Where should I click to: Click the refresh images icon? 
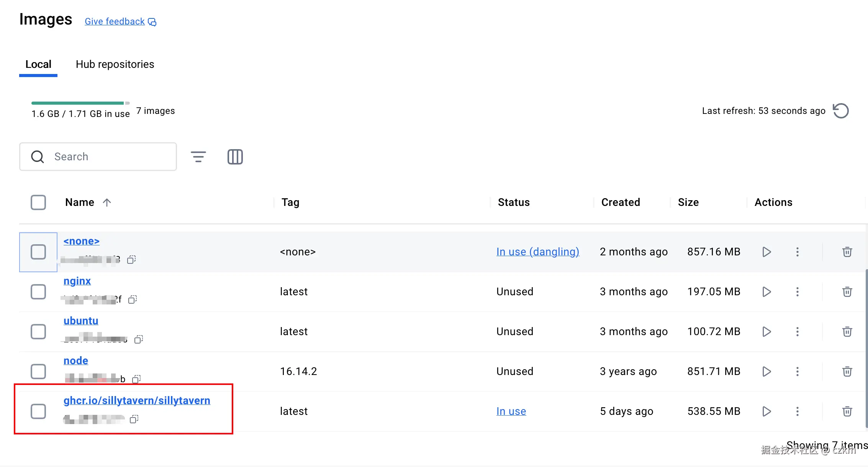841,111
